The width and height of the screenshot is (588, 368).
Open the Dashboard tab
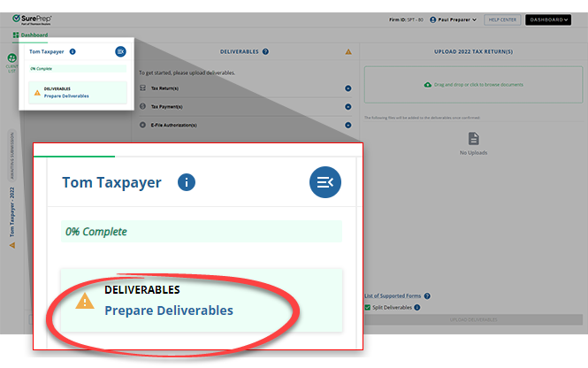point(30,34)
